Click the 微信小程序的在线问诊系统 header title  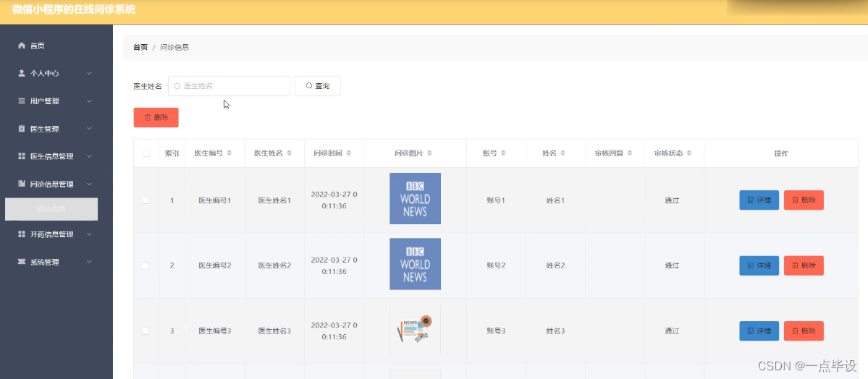(73, 9)
